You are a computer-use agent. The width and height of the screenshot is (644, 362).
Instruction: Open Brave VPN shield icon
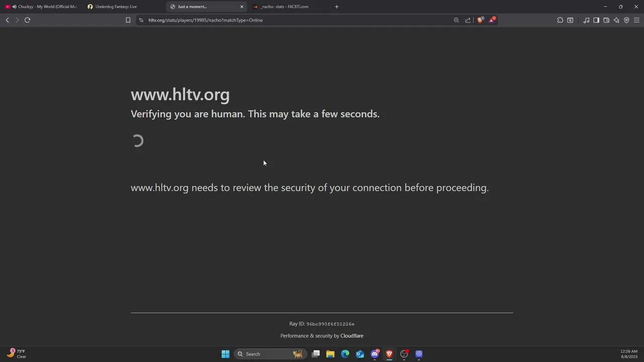point(626,20)
